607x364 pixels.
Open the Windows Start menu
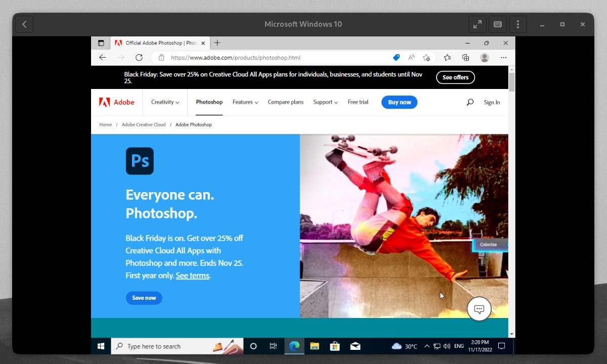[101, 346]
